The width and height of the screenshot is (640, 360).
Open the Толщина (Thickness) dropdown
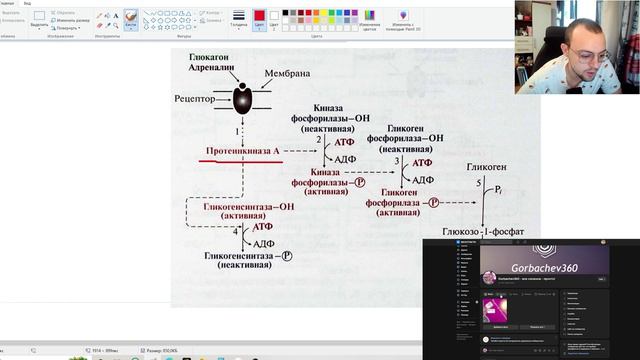point(239,19)
